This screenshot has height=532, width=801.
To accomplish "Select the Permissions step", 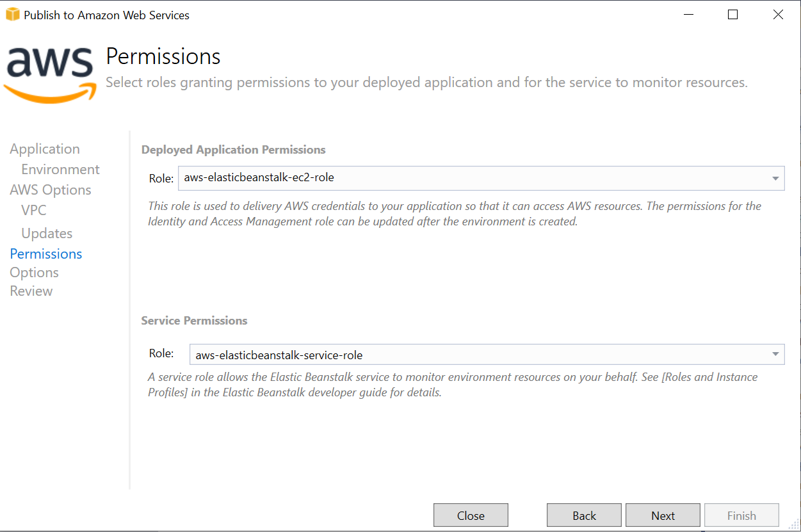I will click(x=45, y=254).
